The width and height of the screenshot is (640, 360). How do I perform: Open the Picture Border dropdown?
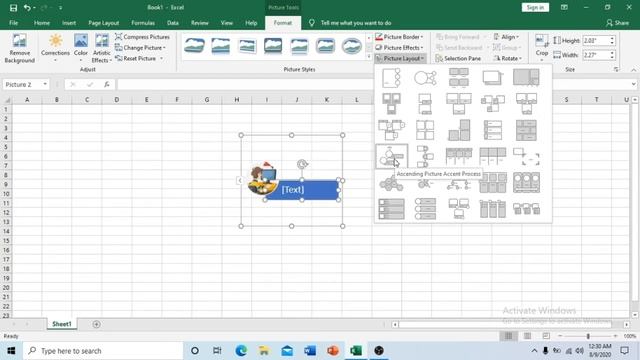tap(399, 37)
